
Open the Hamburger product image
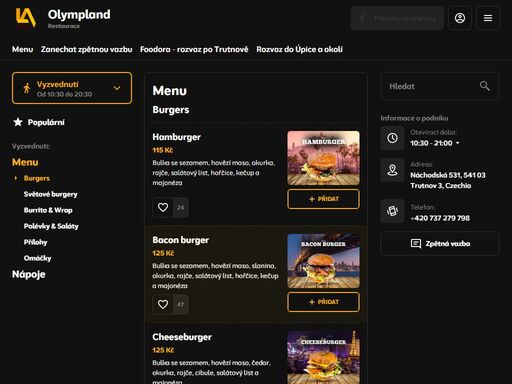tap(323, 158)
